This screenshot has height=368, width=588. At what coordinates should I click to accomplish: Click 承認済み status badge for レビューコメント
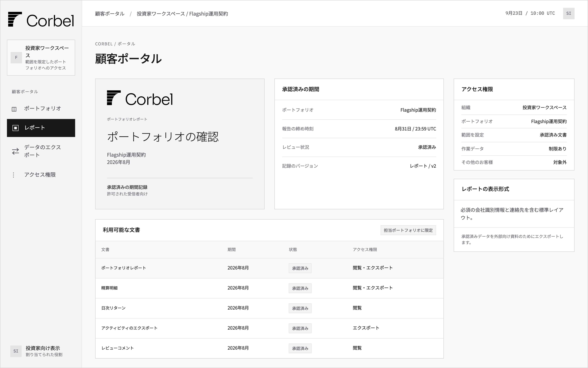[x=300, y=349]
